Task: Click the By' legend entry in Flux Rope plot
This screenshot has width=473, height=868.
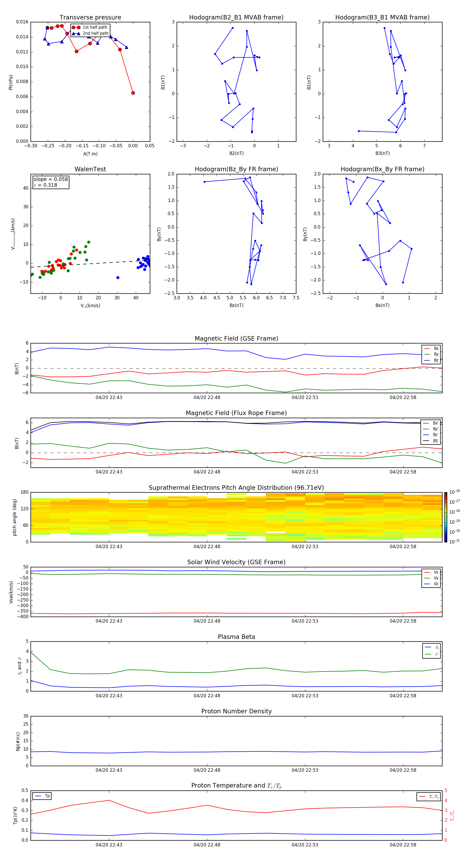Action: [x=431, y=429]
